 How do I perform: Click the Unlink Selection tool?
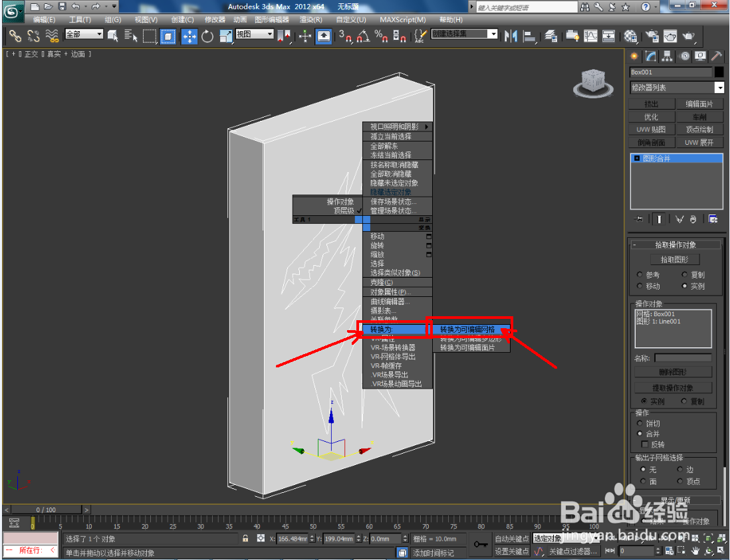tap(33, 36)
